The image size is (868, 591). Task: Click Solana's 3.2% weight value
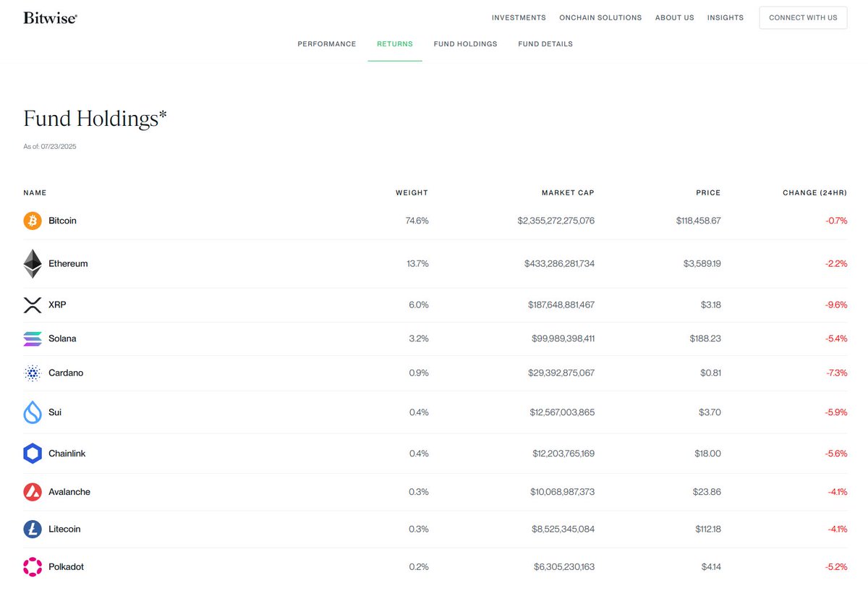point(419,339)
